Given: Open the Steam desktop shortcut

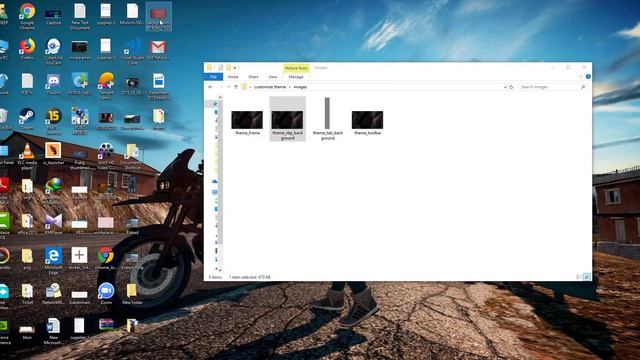Looking at the screenshot, I should coord(27,119).
